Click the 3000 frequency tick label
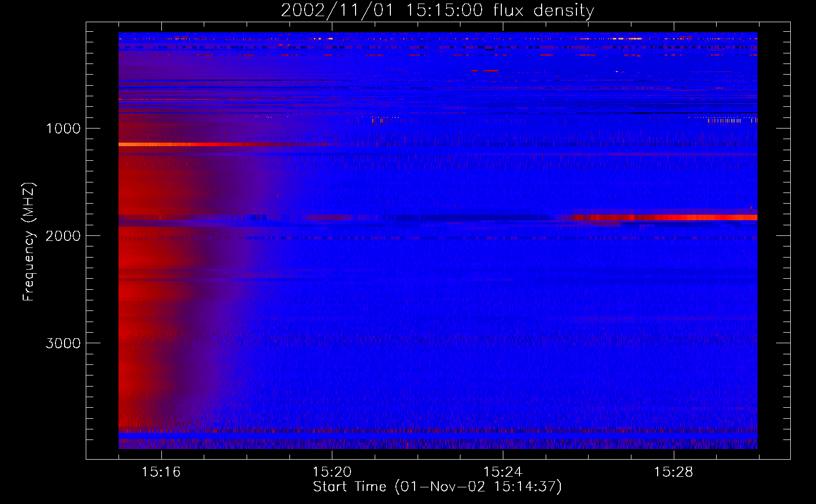Image resolution: width=816 pixels, height=504 pixels. 63,343
